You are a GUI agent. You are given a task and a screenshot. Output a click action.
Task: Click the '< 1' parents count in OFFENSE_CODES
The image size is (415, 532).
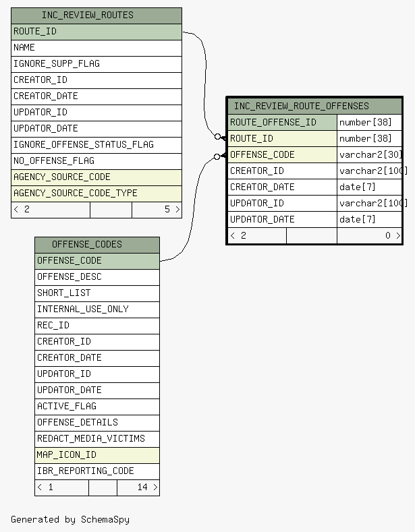[62, 487]
